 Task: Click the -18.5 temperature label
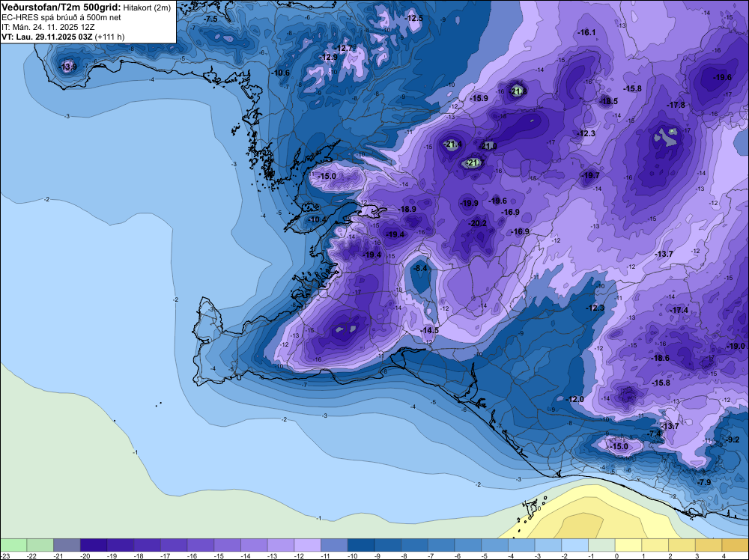(608, 101)
